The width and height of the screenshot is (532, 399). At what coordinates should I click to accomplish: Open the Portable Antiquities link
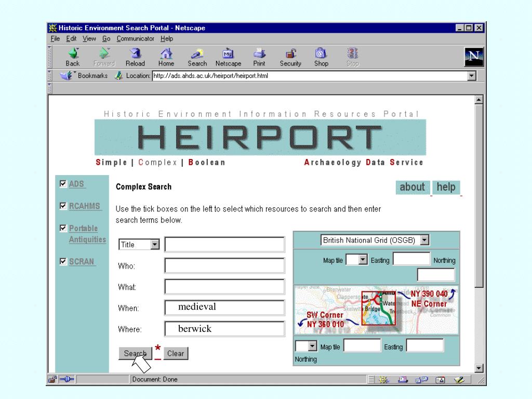coord(87,234)
